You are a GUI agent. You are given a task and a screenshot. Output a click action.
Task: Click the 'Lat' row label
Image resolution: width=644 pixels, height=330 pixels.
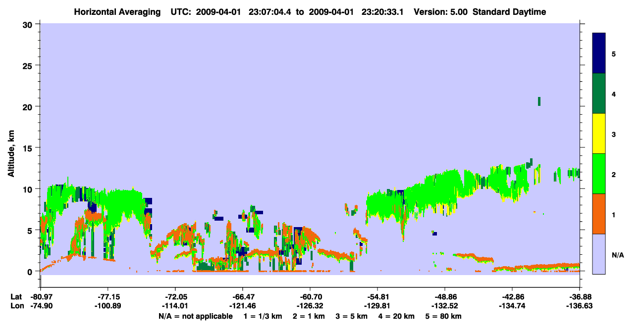[x=16, y=297]
